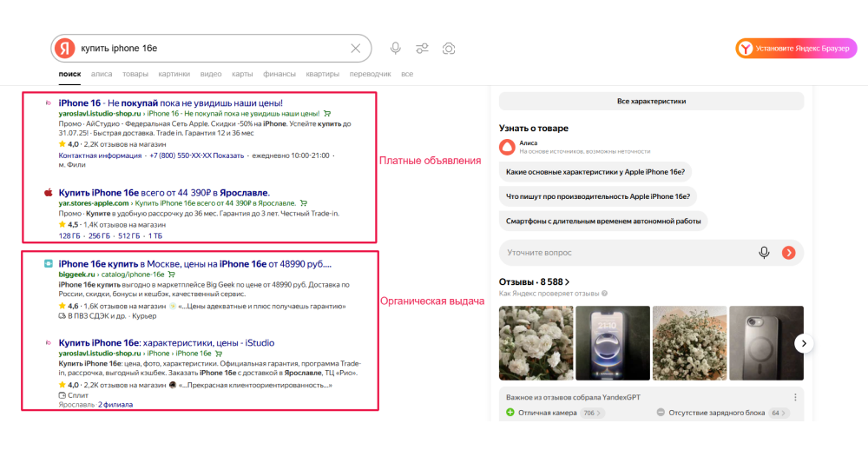Click 'Контактная информация' link in iStudio ad
This screenshot has width=868, height=450.
click(x=100, y=156)
